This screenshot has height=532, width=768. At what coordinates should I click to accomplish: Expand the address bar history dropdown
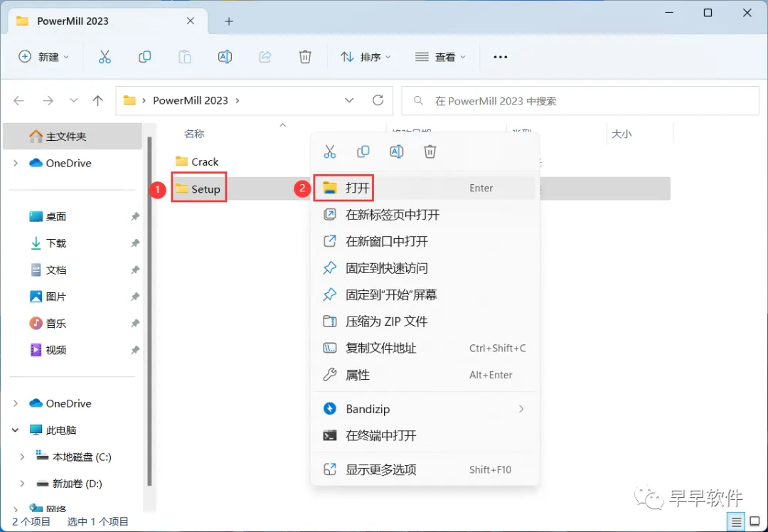[349, 100]
